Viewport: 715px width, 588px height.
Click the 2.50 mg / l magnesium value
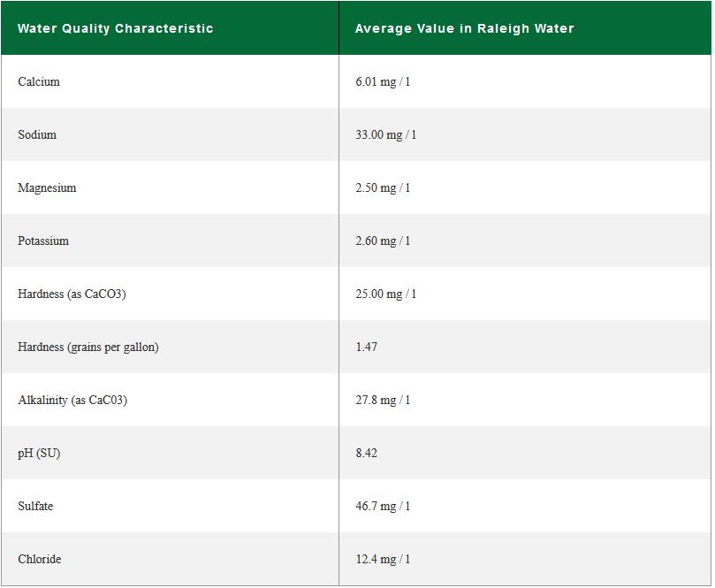pos(383,188)
